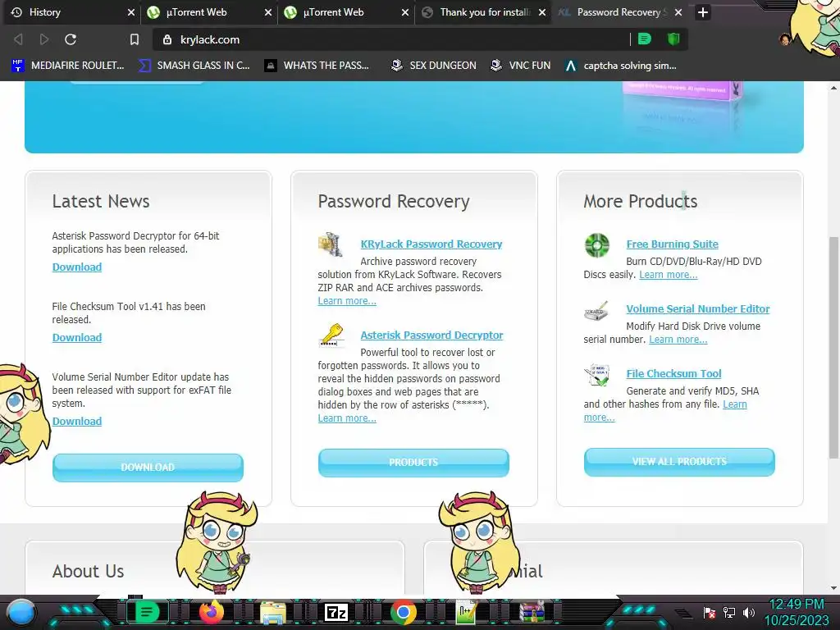This screenshot has height=630, width=840.
Task: Reload the krylack.com page
Action: tap(71, 39)
